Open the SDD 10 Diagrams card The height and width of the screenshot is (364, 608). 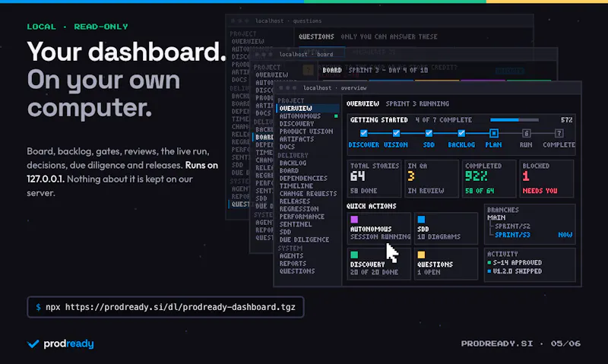[x=446, y=228]
